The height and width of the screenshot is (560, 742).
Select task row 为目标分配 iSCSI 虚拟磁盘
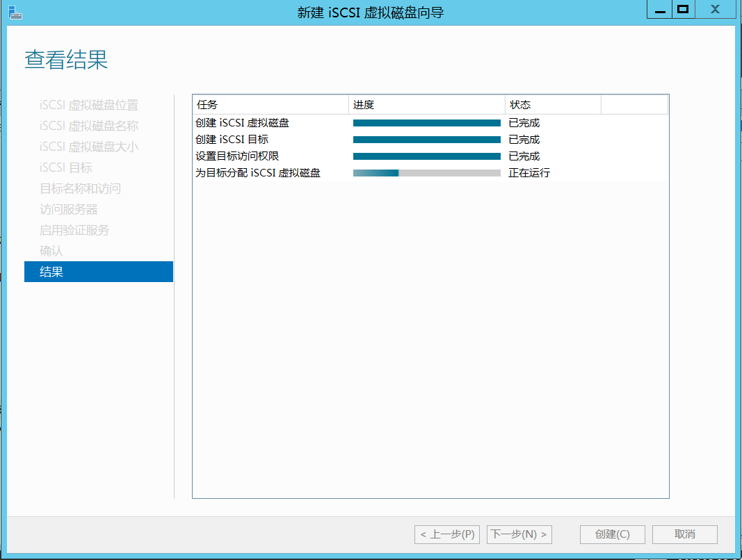430,173
